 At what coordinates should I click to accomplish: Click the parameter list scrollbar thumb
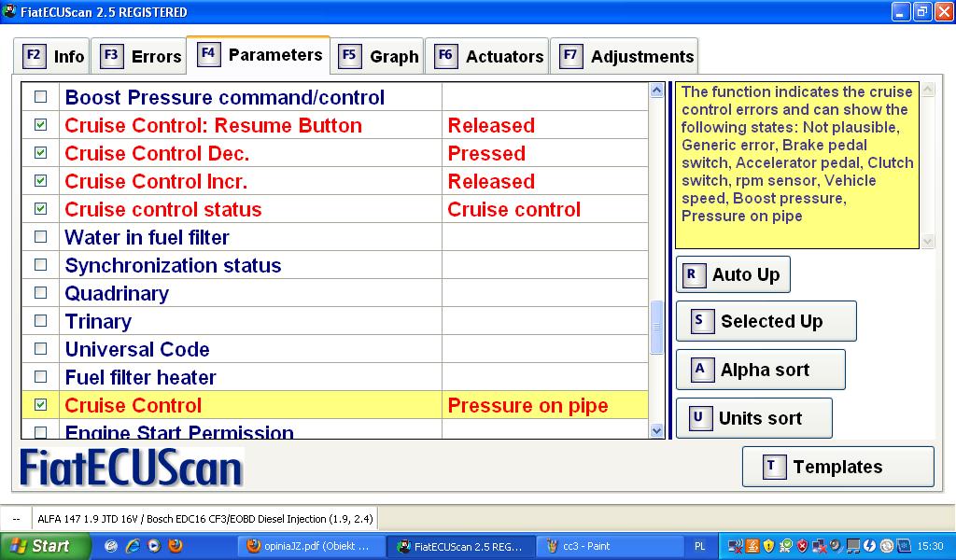(x=656, y=328)
